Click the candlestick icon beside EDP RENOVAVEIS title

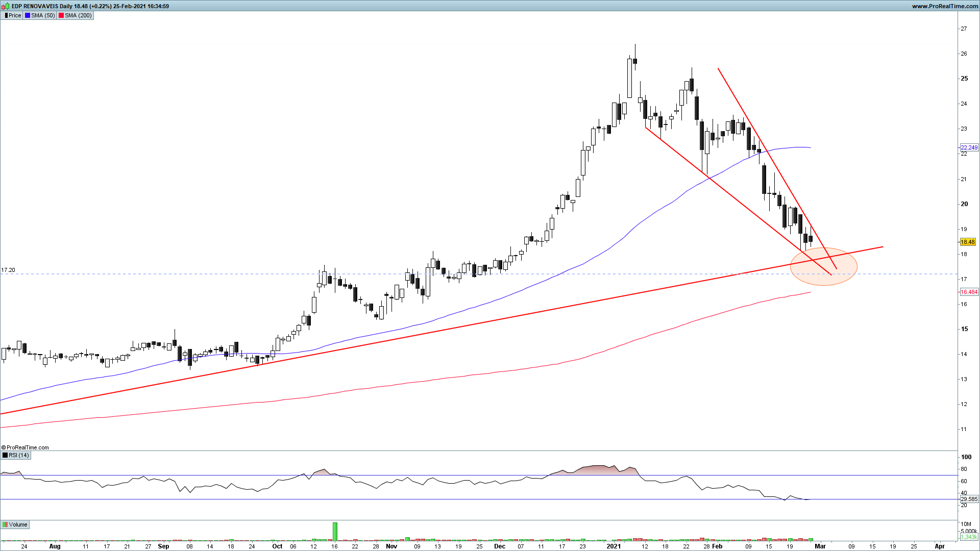[6, 6]
